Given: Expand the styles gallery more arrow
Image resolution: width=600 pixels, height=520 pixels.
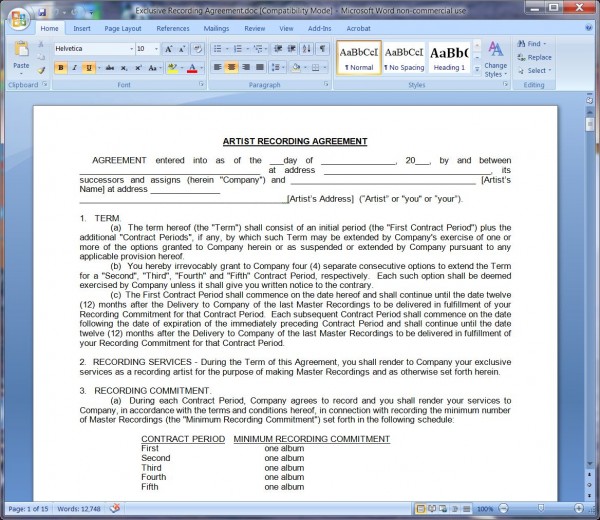Looking at the screenshot, I should coord(477,69).
